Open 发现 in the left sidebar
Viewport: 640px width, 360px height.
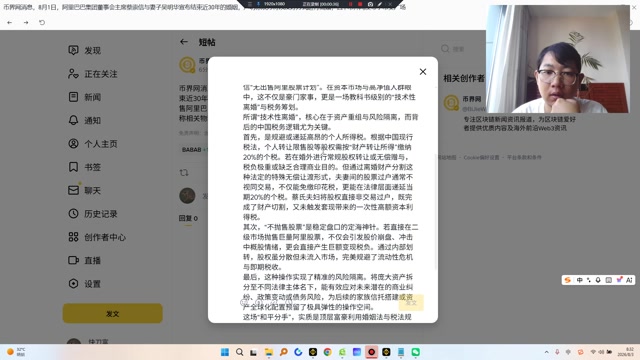pyautogui.click(x=84, y=50)
